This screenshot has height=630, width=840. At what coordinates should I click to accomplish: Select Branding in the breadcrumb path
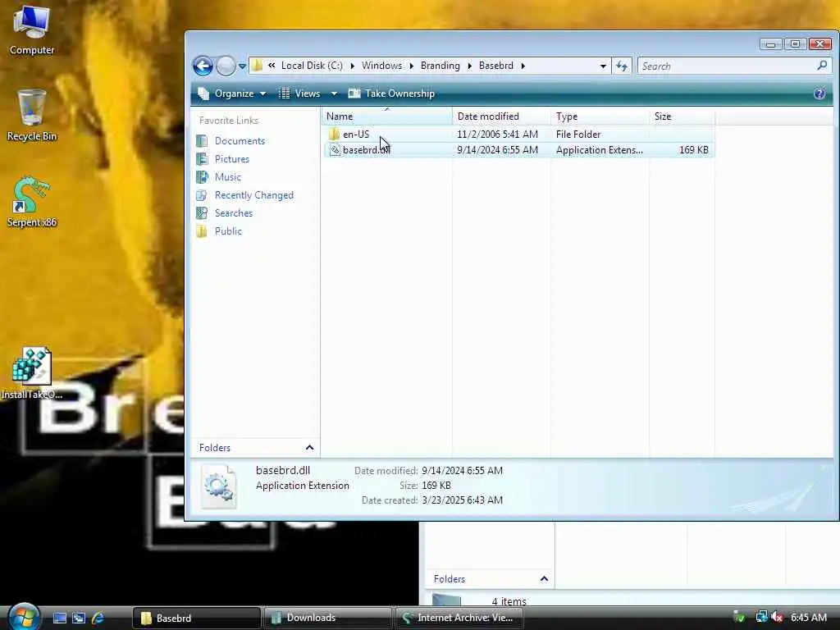(440, 66)
